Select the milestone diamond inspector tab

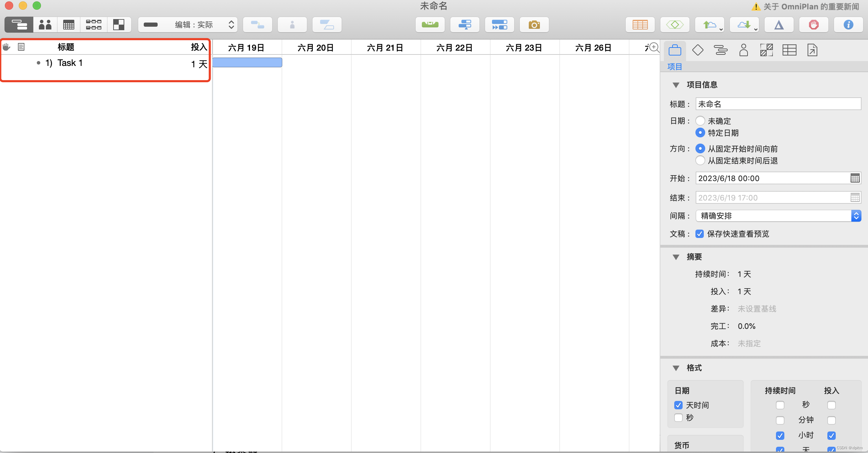[x=698, y=50]
